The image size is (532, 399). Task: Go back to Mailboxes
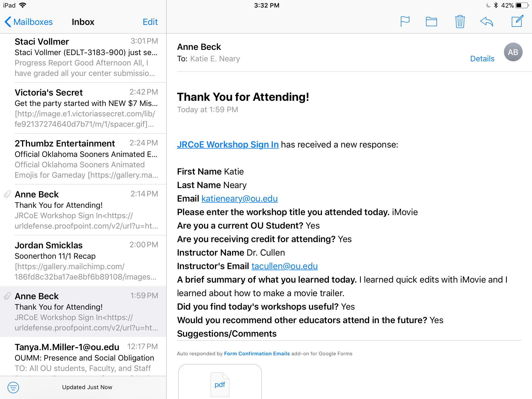(x=29, y=22)
